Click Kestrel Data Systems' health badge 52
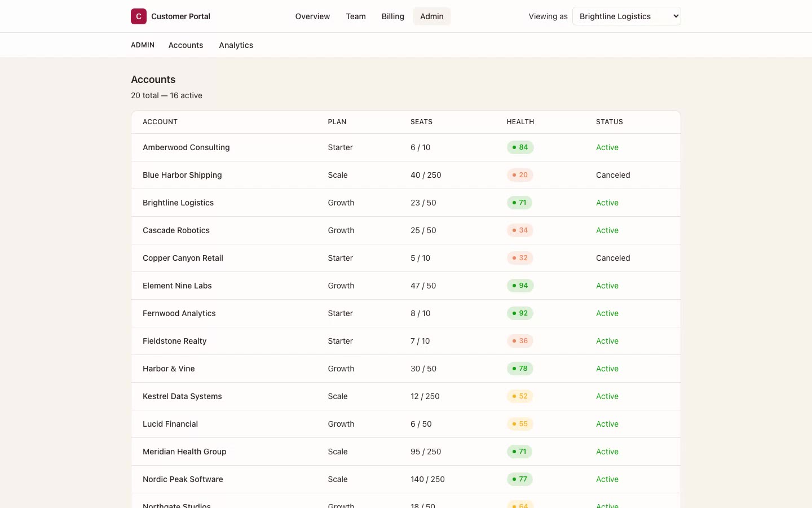 (x=520, y=396)
